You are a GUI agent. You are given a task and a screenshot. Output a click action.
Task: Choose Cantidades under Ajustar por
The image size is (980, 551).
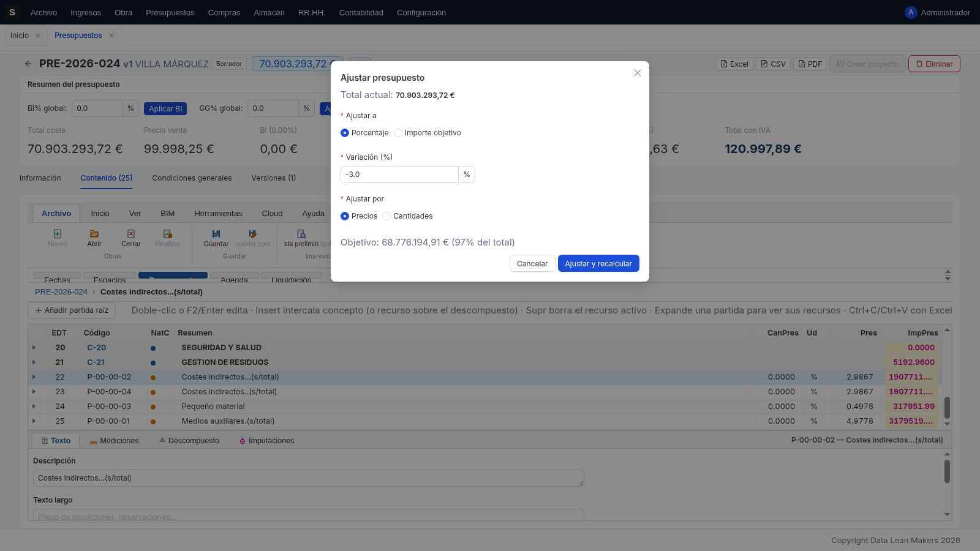386,216
